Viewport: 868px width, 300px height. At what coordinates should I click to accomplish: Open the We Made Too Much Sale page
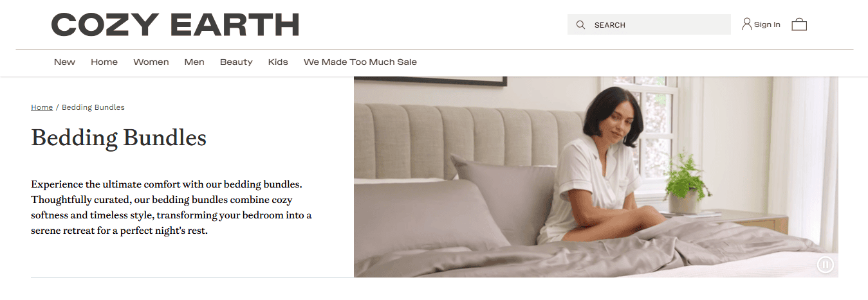pyautogui.click(x=360, y=62)
